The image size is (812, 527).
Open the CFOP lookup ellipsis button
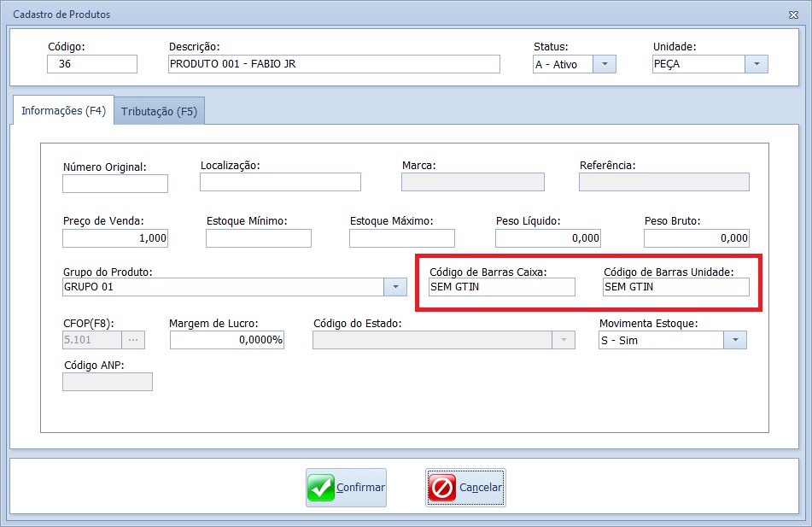click(132, 340)
